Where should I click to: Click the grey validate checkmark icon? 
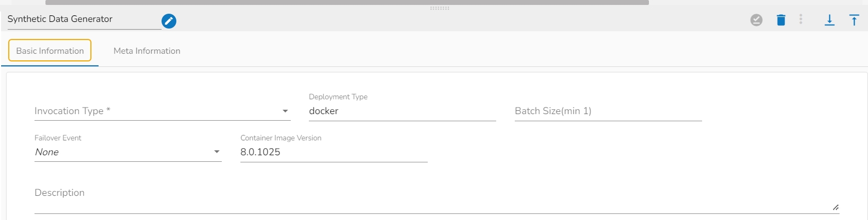coord(756,20)
